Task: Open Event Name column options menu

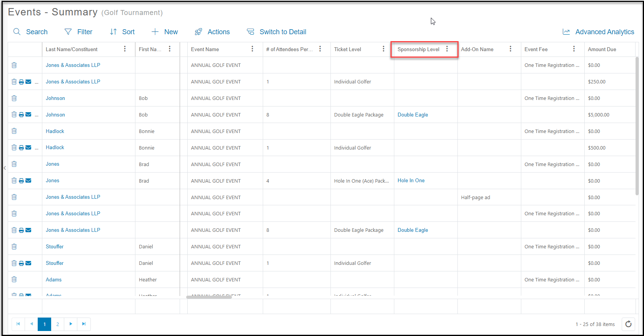Action: (252, 49)
